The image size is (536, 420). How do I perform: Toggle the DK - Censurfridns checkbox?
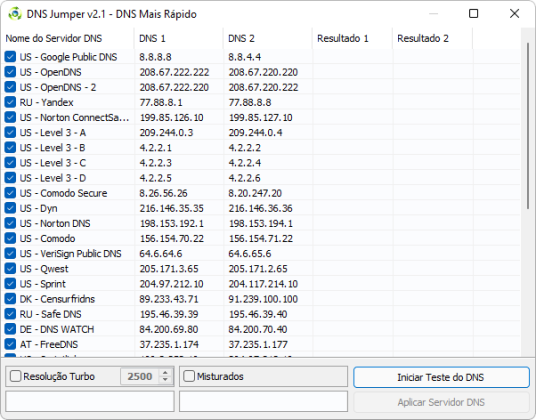pyautogui.click(x=10, y=299)
